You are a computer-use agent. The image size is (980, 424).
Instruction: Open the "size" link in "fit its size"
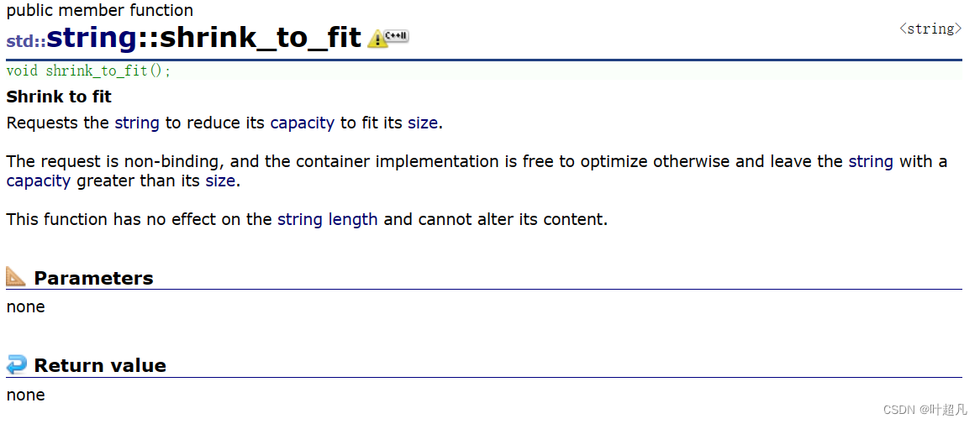422,123
